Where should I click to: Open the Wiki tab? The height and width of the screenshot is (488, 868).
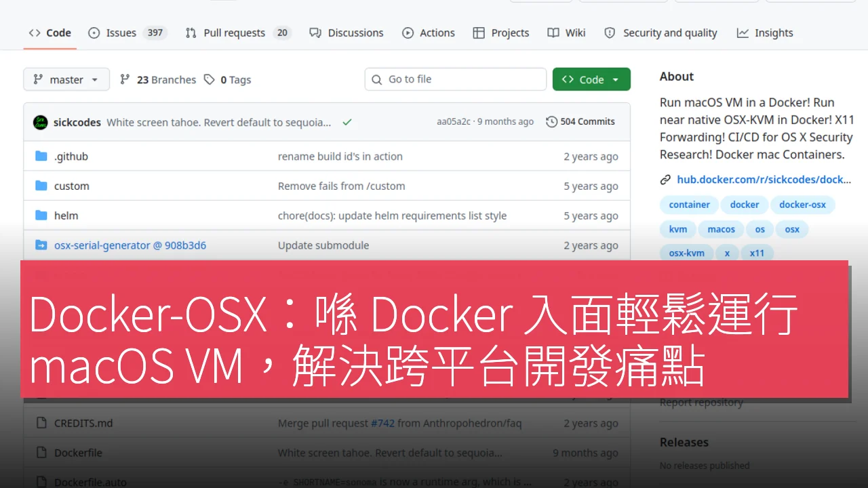click(x=567, y=33)
